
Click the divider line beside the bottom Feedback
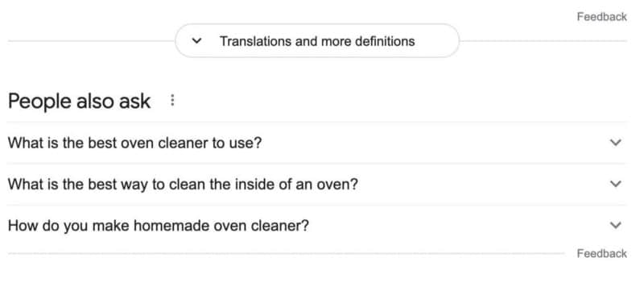pos(286,253)
